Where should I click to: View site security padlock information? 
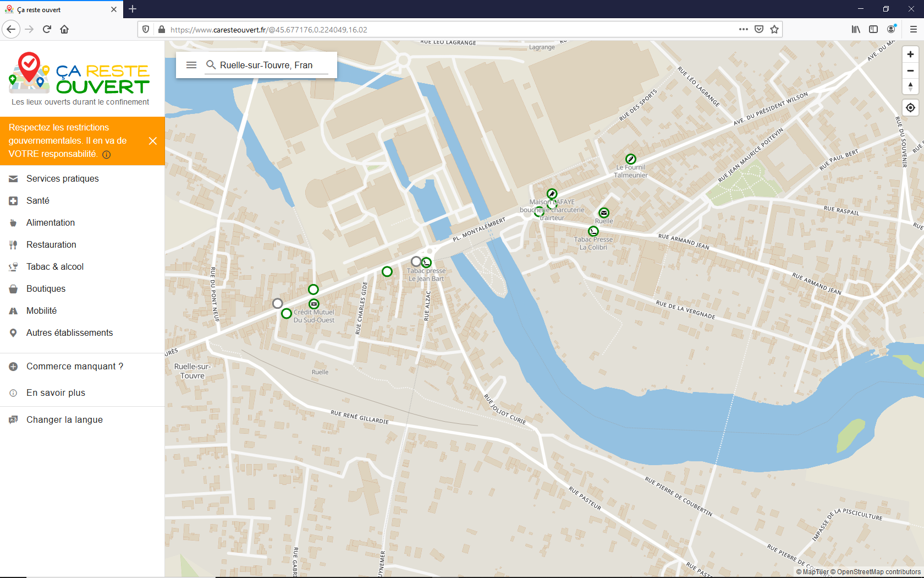pos(161,29)
